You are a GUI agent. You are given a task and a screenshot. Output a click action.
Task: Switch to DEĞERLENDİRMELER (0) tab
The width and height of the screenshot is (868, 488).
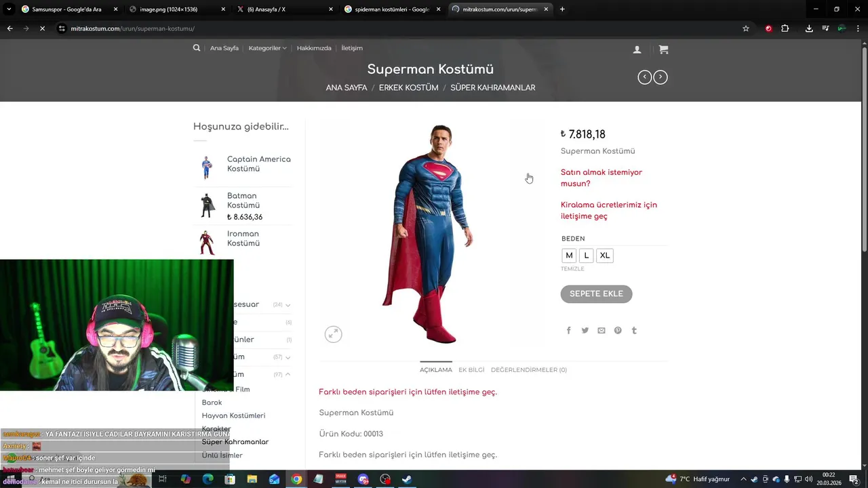pos(529,370)
